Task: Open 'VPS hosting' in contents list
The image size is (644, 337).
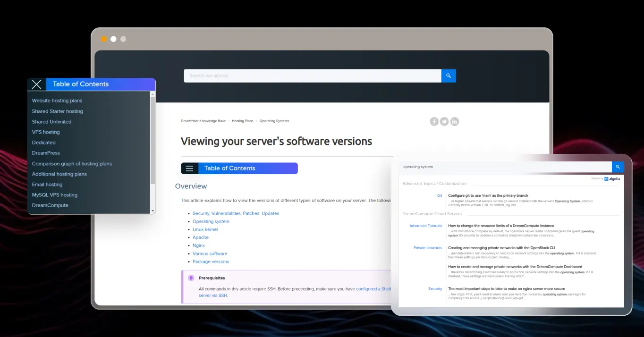Action: [x=46, y=132]
